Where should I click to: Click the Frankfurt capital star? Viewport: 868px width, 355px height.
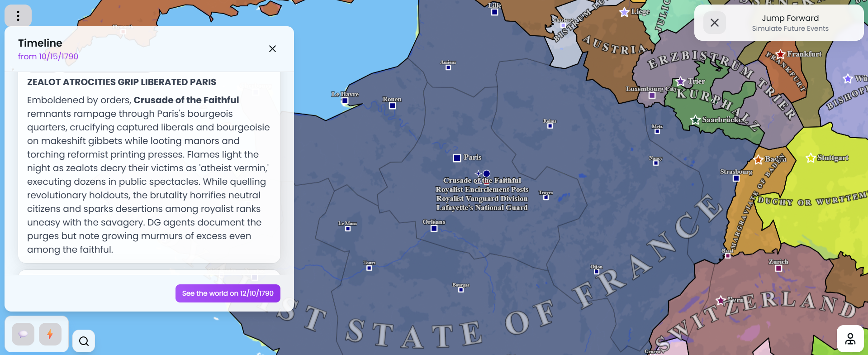point(780,54)
